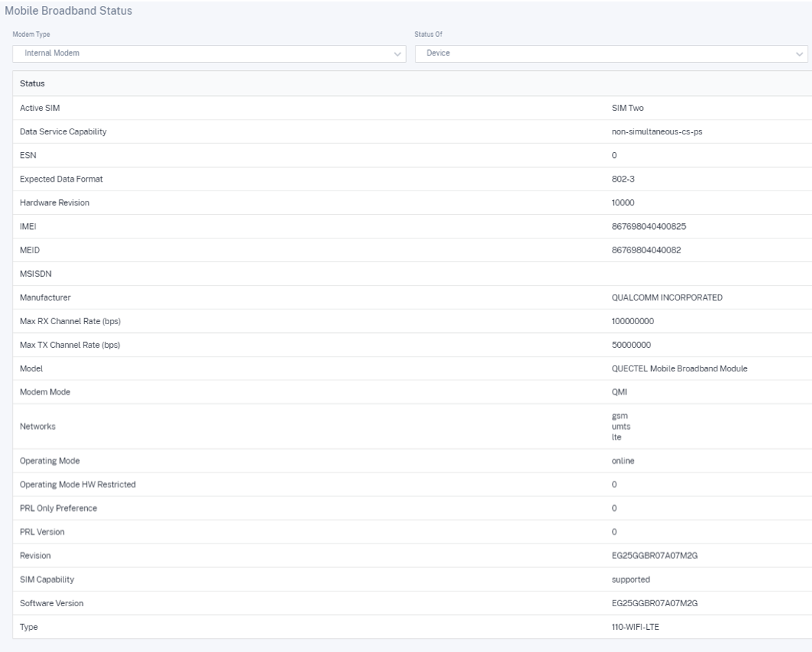Select the Status table header
This screenshot has width=812, height=652.
(32, 83)
